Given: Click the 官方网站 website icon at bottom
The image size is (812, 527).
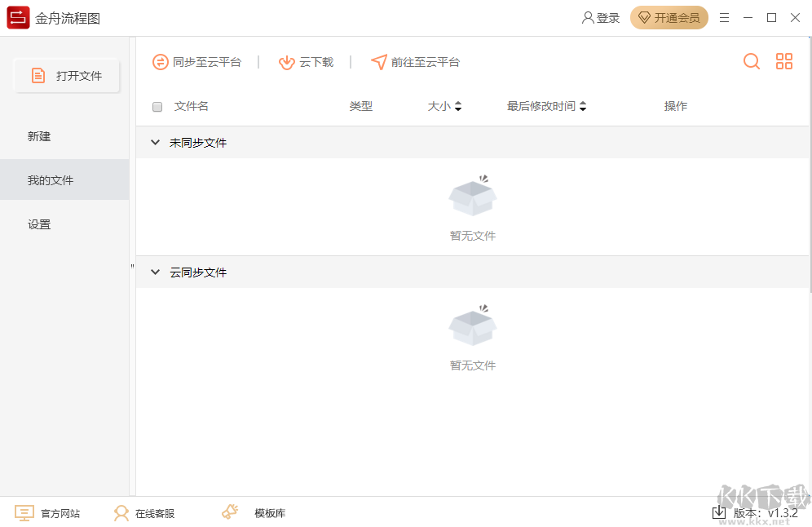Looking at the screenshot, I should point(24,512).
